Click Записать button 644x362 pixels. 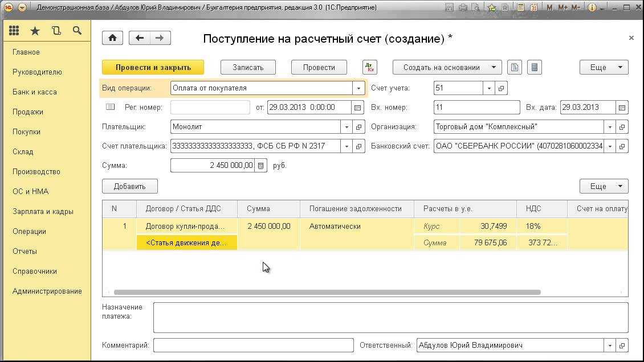point(248,67)
